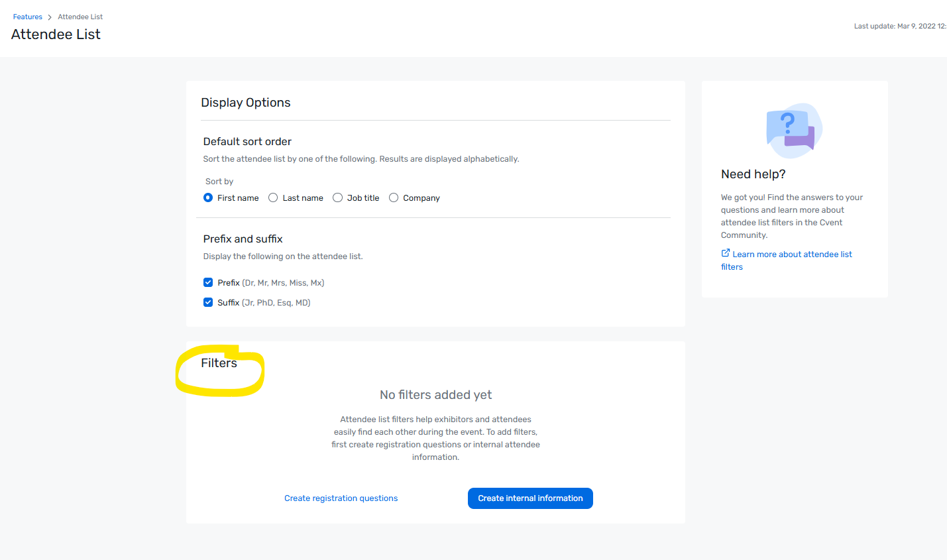The width and height of the screenshot is (947, 560).
Task: Select the First name sort radio button
Action: [x=208, y=197]
